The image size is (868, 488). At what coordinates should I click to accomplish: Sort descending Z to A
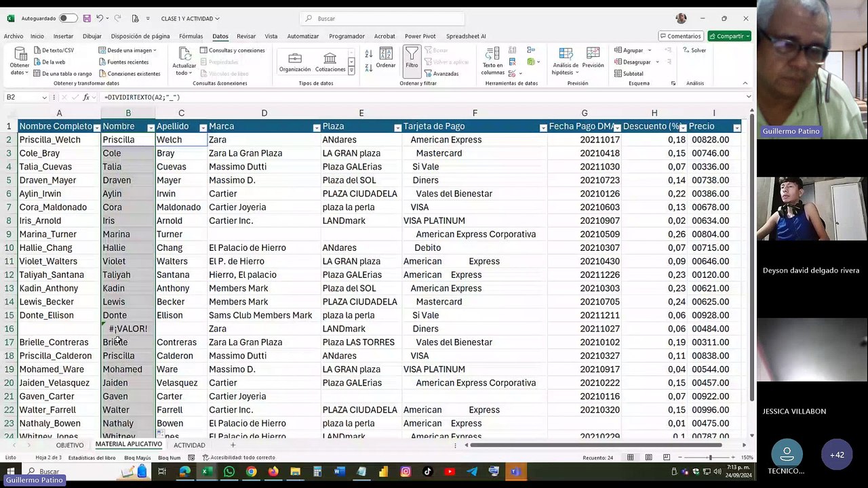click(x=369, y=68)
